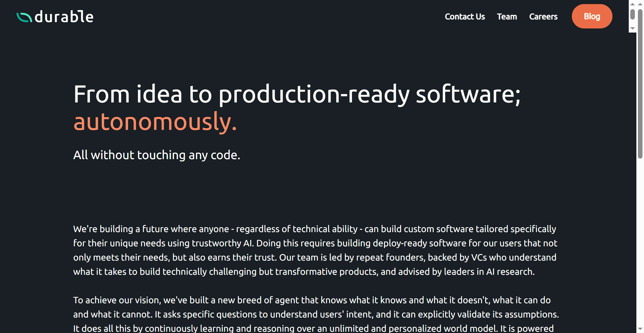Click the tall main page scrollbar thumb
The height and width of the screenshot is (333, 644).
point(640,84)
